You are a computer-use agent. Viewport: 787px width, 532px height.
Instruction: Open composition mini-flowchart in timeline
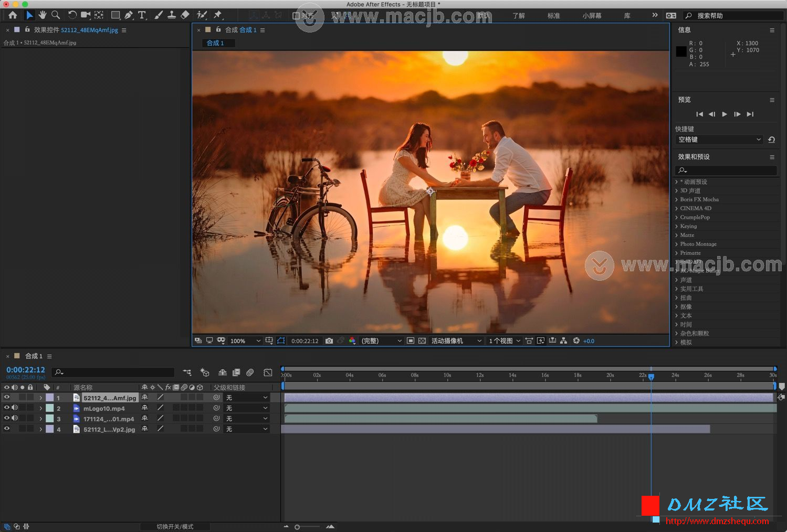click(x=187, y=373)
